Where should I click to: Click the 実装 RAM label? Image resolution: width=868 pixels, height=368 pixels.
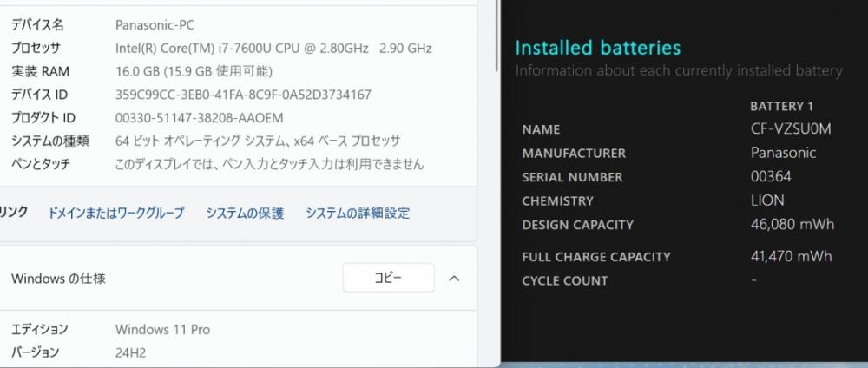pyautogui.click(x=41, y=71)
